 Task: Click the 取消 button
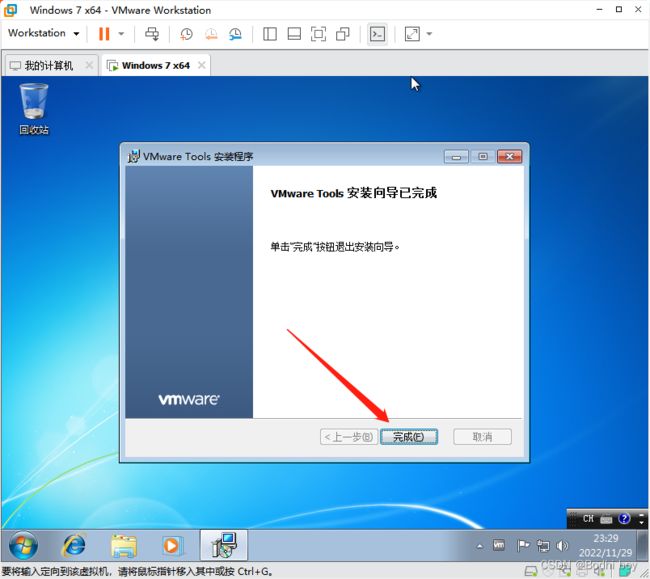click(x=482, y=436)
